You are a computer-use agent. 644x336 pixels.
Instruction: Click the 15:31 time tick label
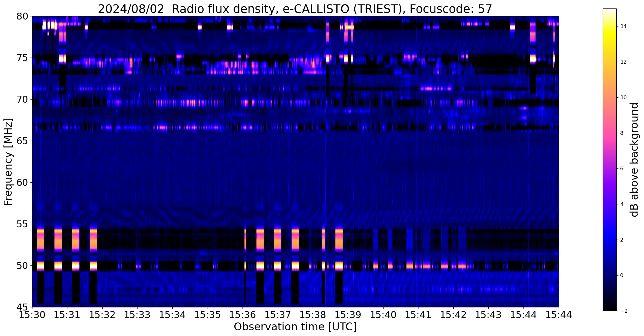[67, 315]
